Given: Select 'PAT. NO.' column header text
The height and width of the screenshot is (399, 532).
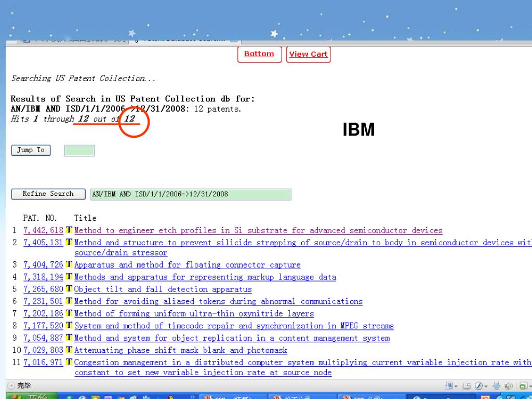Looking at the screenshot, I should [x=40, y=218].
